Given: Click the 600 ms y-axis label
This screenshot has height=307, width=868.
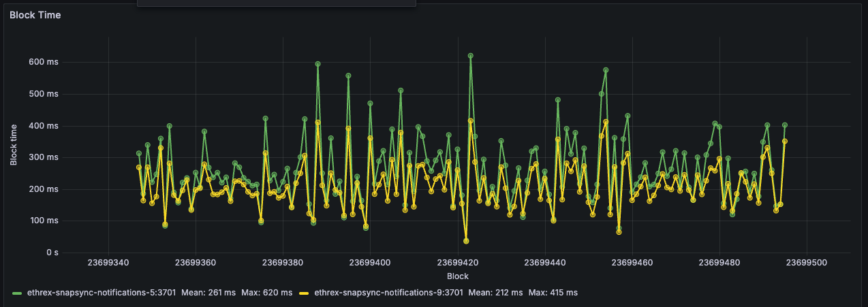Looking at the screenshot, I should pos(44,62).
